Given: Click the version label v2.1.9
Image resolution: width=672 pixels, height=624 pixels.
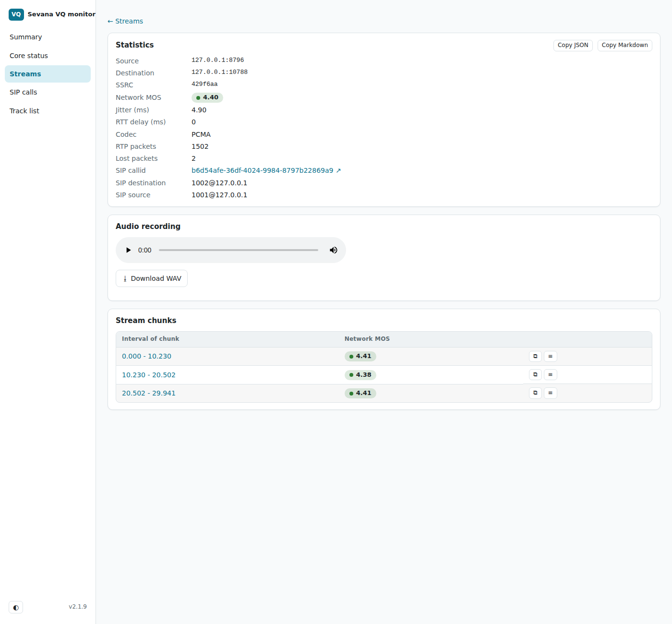Looking at the screenshot, I should (x=78, y=607).
